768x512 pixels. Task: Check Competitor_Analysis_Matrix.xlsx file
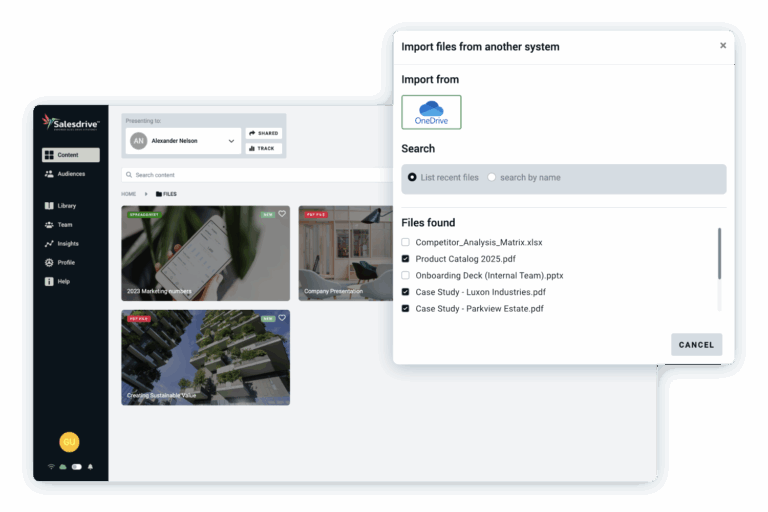tap(406, 242)
